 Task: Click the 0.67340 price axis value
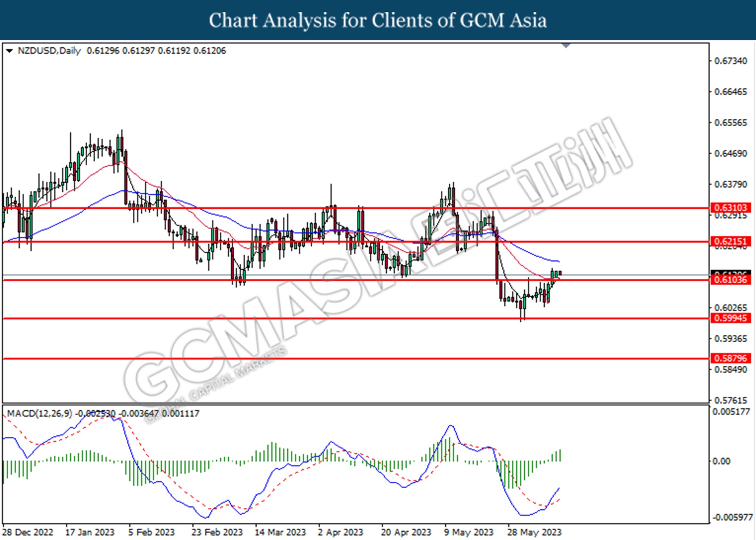click(731, 61)
